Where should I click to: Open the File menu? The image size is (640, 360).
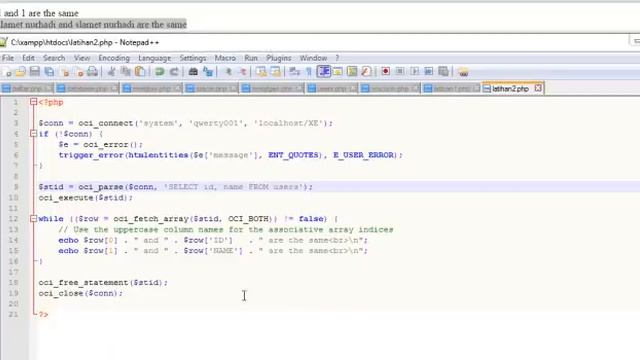8,58
